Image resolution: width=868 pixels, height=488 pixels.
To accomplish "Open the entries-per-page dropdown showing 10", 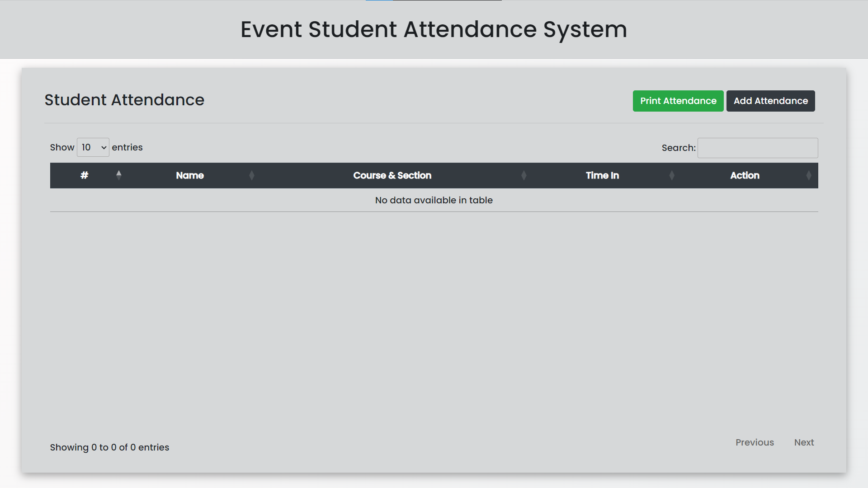I will click(x=93, y=147).
